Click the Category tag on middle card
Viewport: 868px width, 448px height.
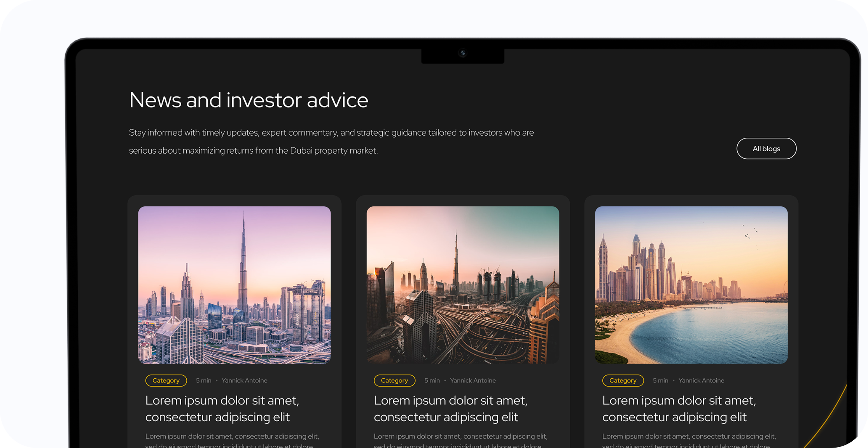tap(394, 380)
